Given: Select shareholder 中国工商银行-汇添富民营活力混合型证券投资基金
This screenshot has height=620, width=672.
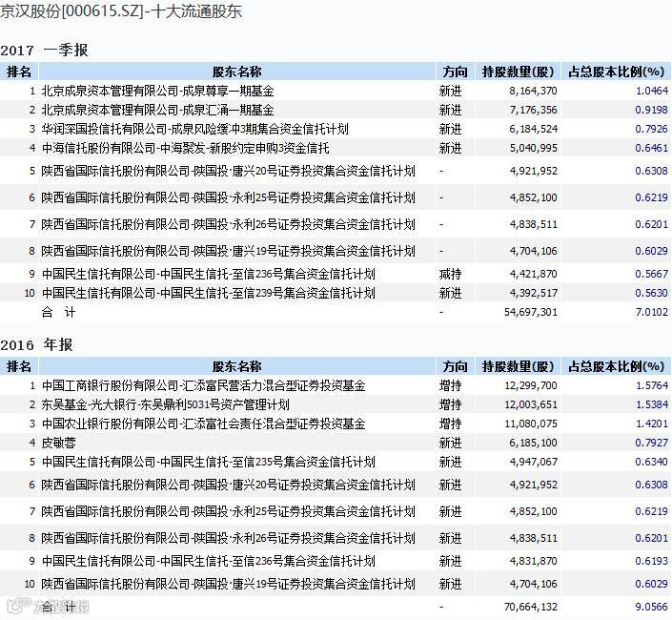Looking at the screenshot, I should 203,386.
